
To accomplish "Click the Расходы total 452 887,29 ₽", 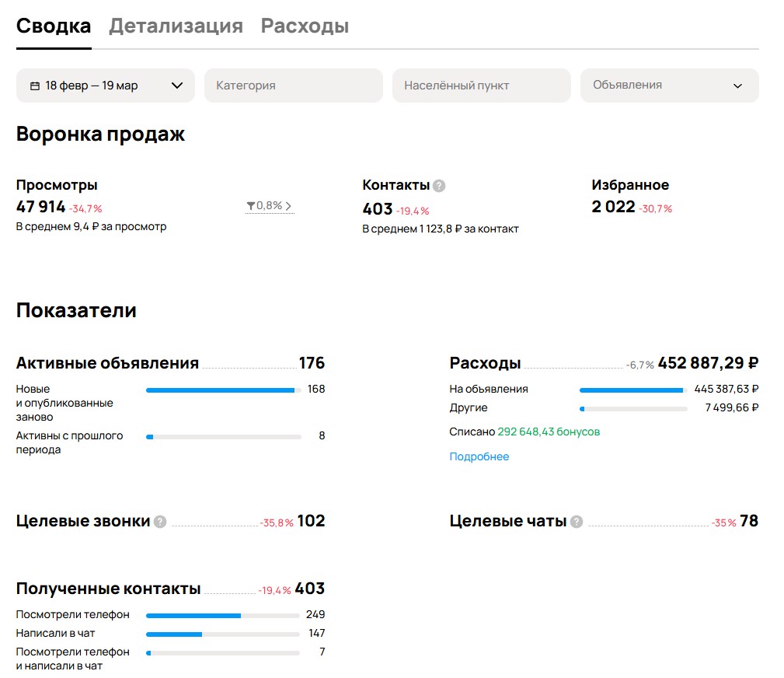I will 708,363.
